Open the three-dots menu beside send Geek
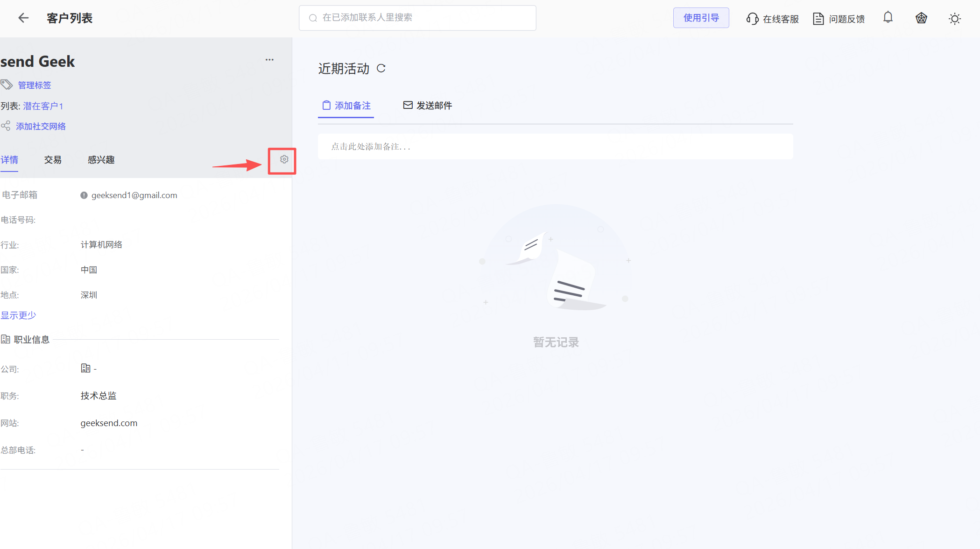 pos(269,60)
